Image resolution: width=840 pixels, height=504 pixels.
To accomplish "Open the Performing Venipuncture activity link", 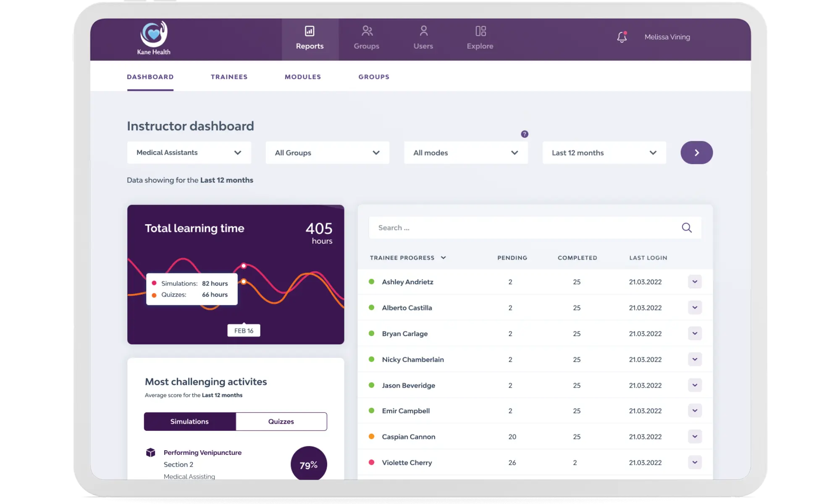I will (x=202, y=452).
